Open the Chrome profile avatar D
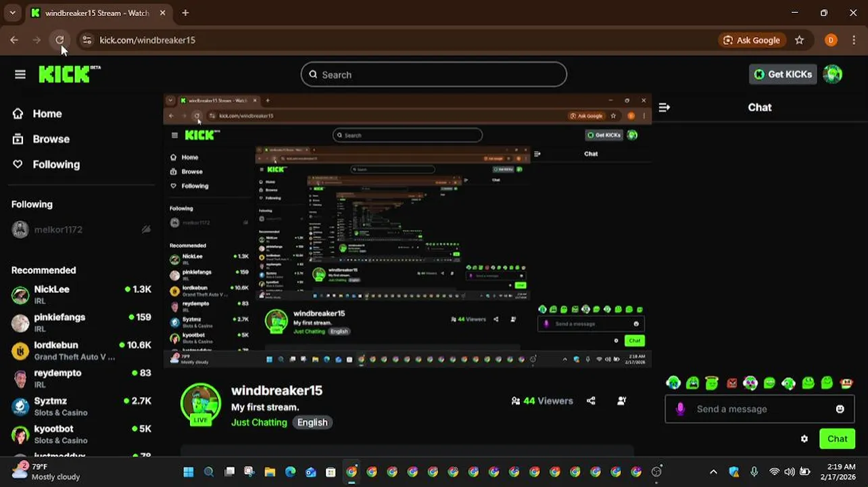The image size is (868, 487). tap(831, 40)
